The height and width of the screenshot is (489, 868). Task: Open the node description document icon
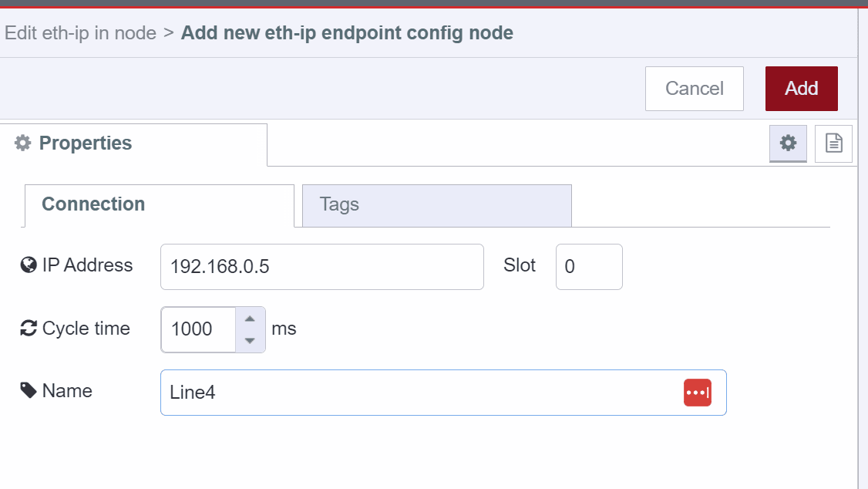pos(833,143)
